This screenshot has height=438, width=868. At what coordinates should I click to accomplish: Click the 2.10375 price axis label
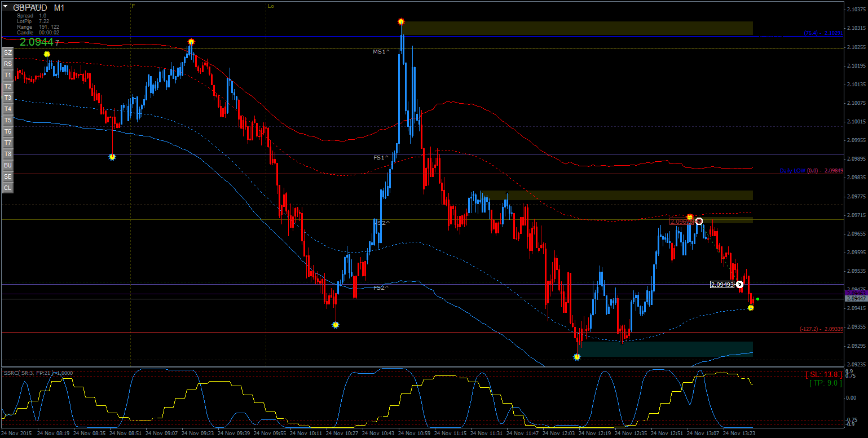(x=857, y=10)
